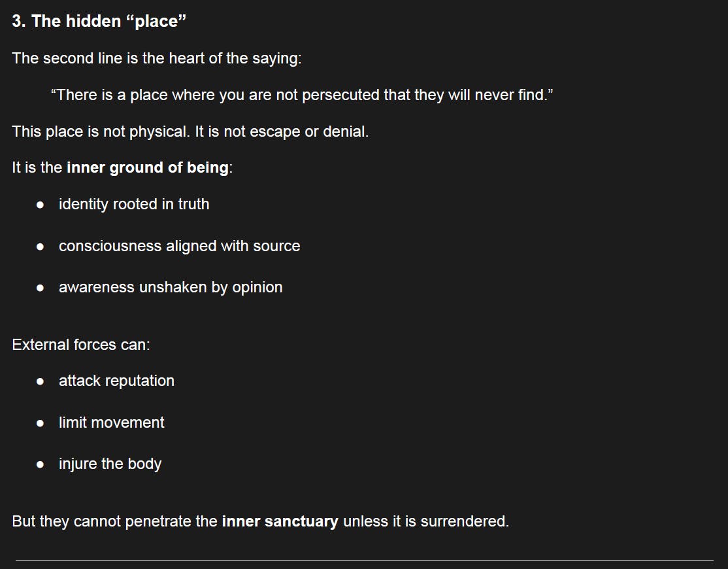Click the bullet text "awareness unshaken by opinion"
Screen dimensions: 728x569
pyautogui.click(x=171, y=287)
